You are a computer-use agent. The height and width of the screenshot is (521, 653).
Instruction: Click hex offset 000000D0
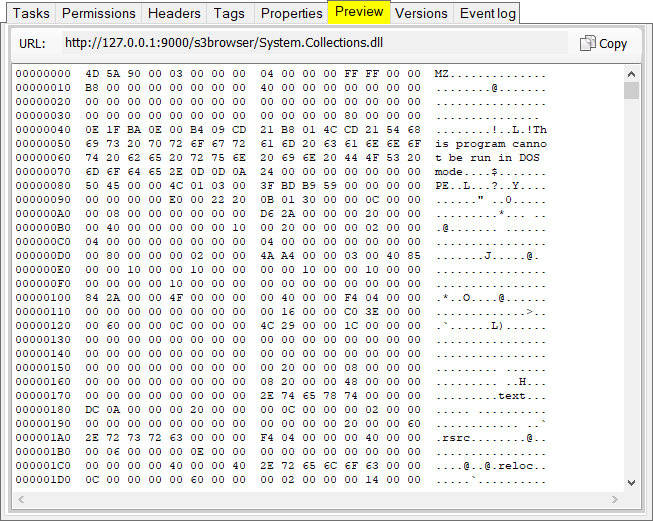click(x=43, y=256)
